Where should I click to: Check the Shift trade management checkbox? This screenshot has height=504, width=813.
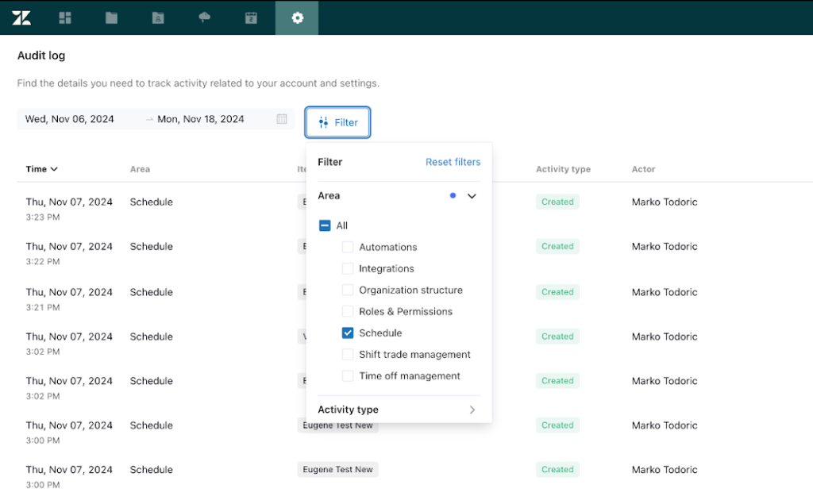(x=348, y=354)
